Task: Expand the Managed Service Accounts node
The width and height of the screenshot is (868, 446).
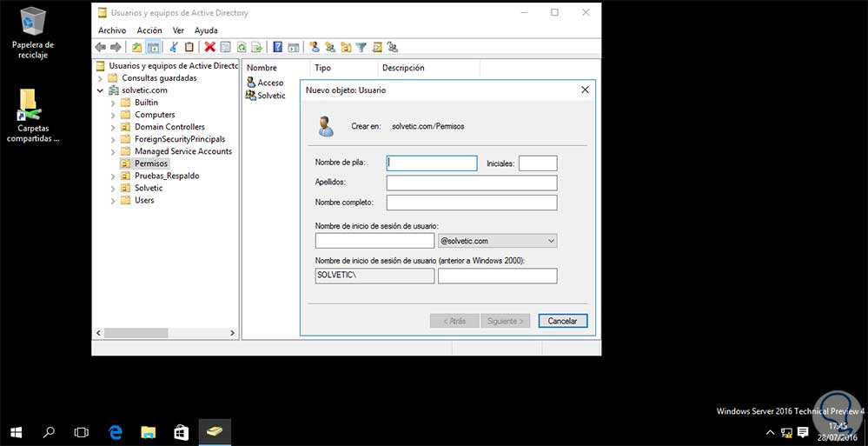Action: click(113, 151)
